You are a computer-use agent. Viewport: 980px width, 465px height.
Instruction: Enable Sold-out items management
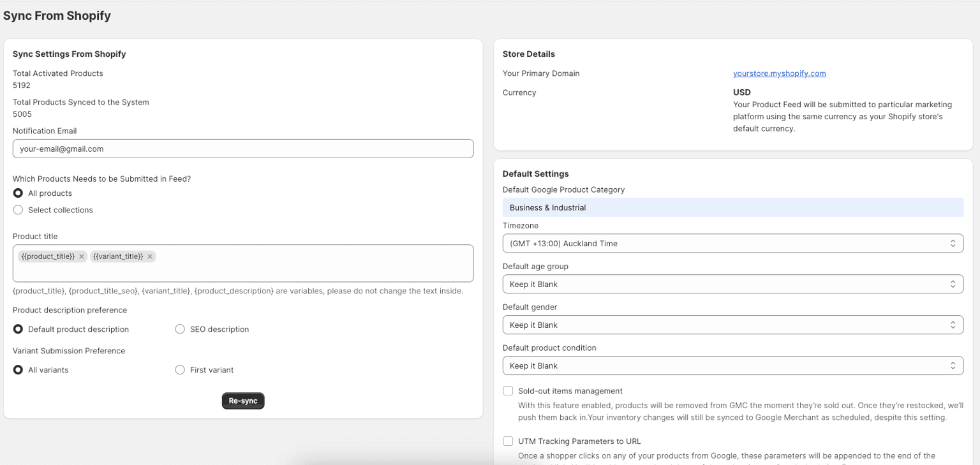coord(508,390)
